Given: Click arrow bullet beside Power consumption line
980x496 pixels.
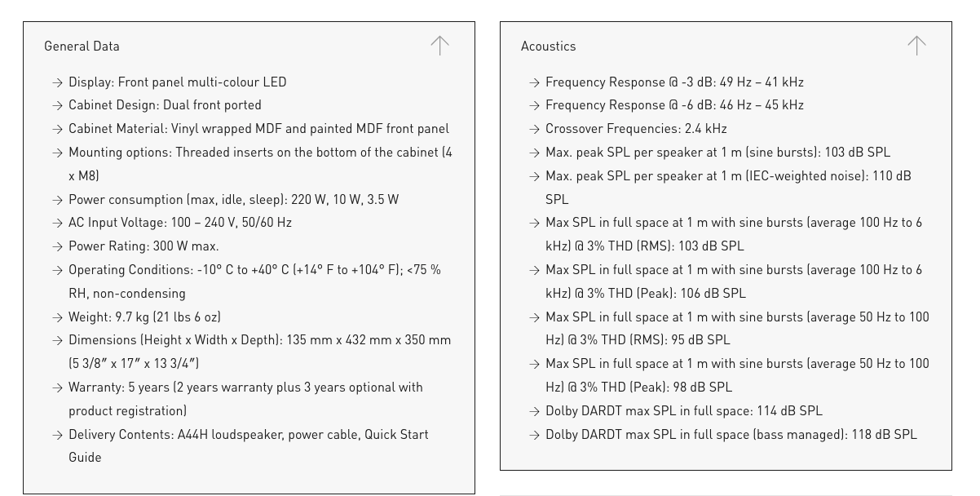Looking at the screenshot, I should click(x=57, y=200).
